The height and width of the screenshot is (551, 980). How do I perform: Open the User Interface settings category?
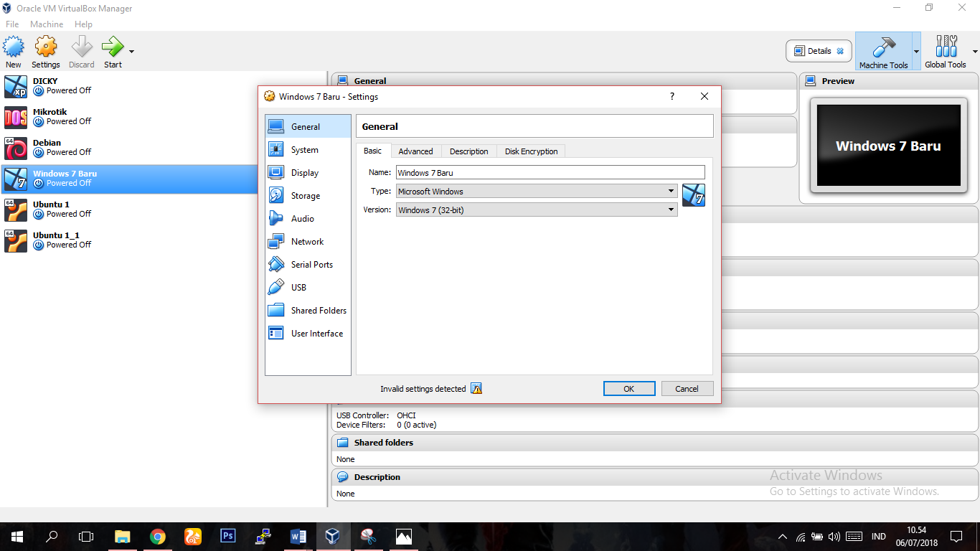tap(308, 334)
